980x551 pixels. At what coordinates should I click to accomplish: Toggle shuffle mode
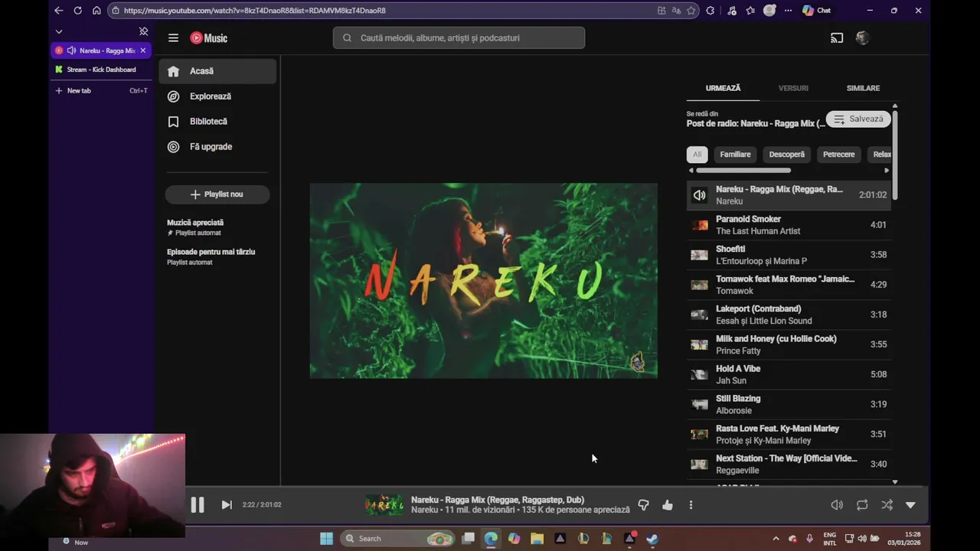[887, 504]
